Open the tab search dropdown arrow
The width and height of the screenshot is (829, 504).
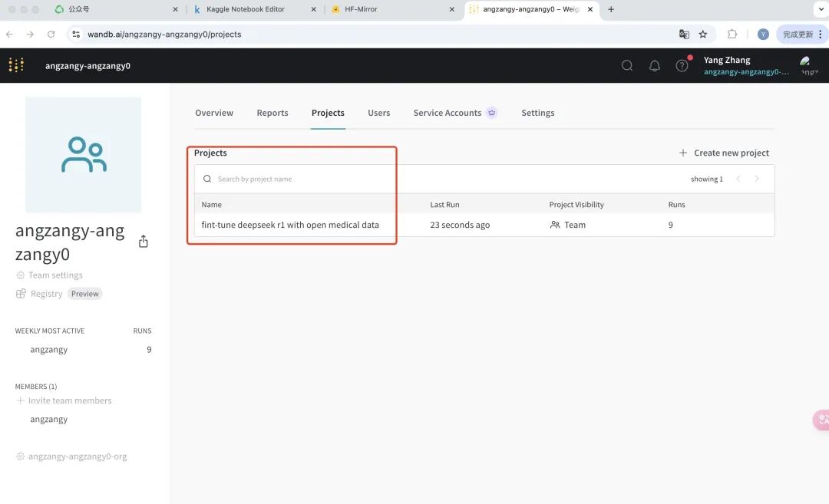click(821, 9)
